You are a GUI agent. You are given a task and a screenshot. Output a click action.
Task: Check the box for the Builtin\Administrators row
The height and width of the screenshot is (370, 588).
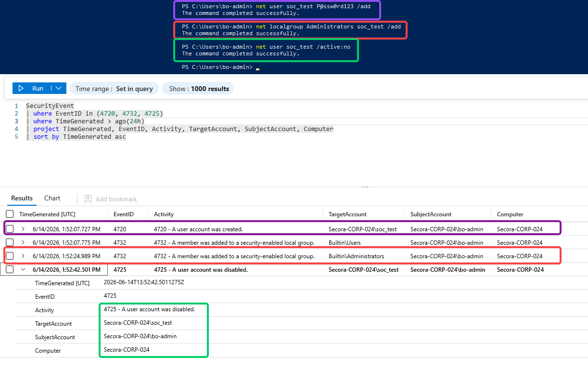pyautogui.click(x=10, y=256)
